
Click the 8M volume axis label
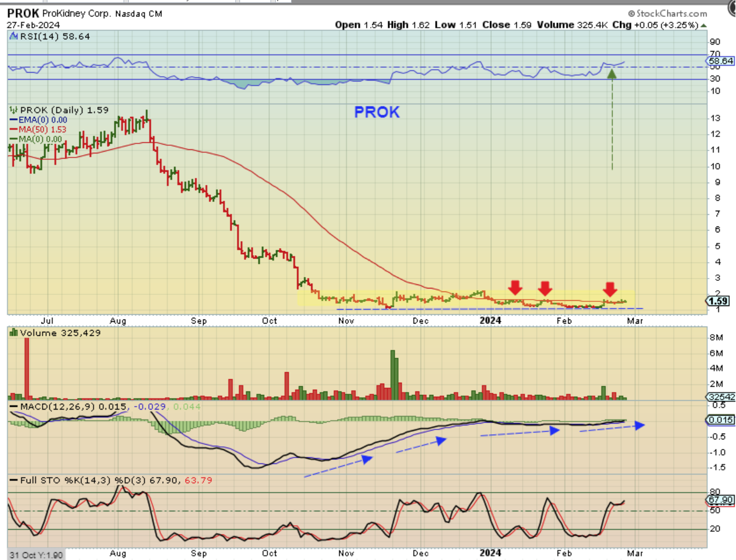(716, 338)
